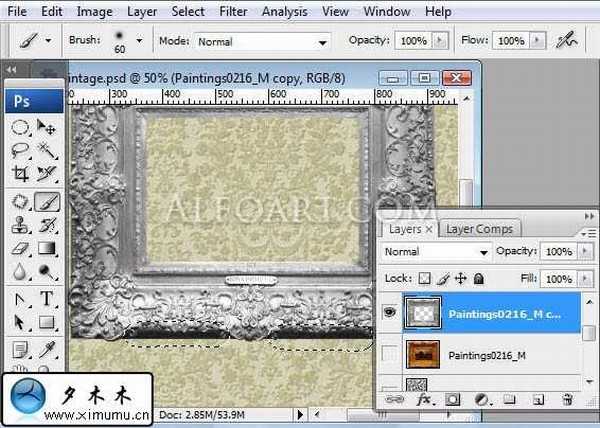Viewport: 600px width, 428px height.
Task: Toggle lock position
Action: (x=461, y=278)
